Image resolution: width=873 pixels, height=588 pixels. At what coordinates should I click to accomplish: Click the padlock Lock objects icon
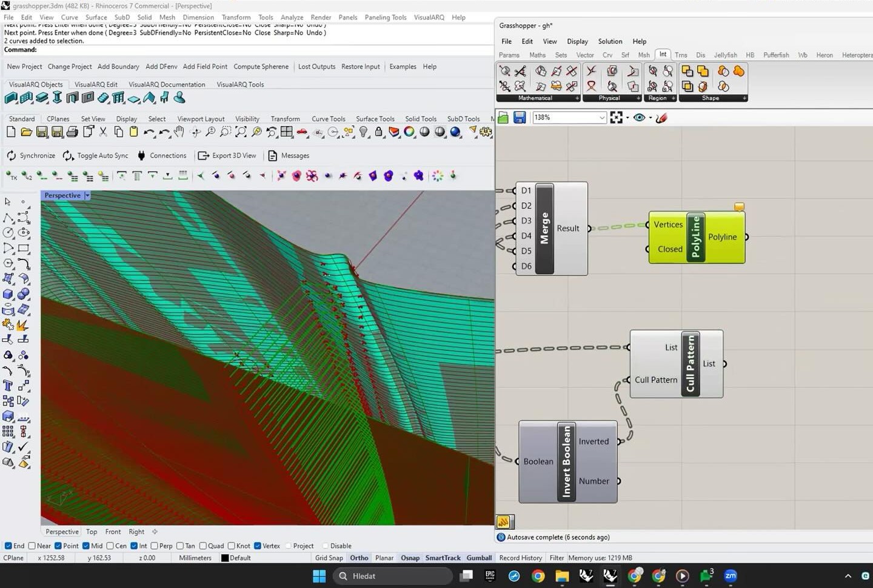[379, 132]
